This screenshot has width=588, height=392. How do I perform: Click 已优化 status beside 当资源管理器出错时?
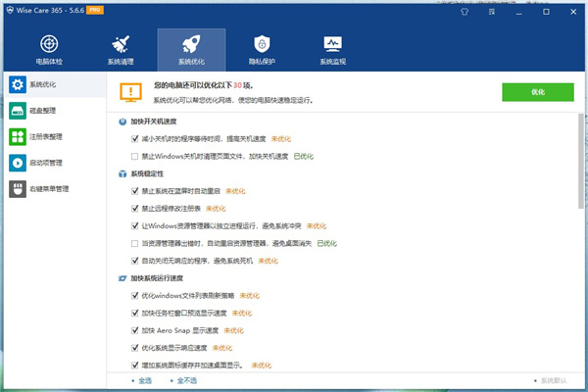pyautogui.click(x=327, y=243)
